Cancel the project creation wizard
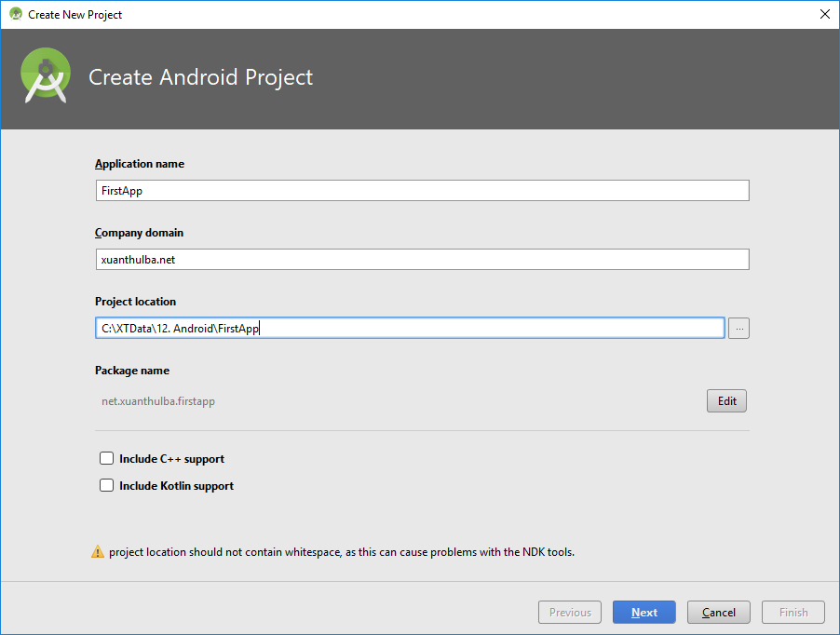Image resolution: width=840 pixels, height=635 pixels. coord(718,613)
